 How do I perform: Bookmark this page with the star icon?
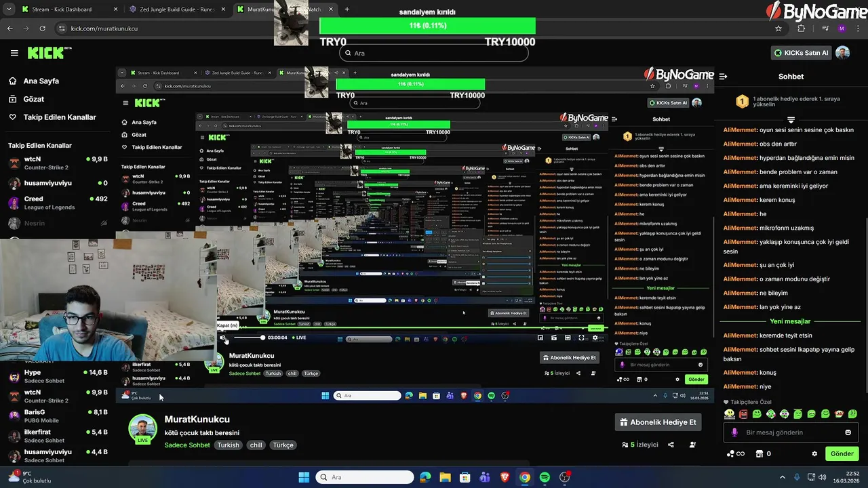pos(778,28)
